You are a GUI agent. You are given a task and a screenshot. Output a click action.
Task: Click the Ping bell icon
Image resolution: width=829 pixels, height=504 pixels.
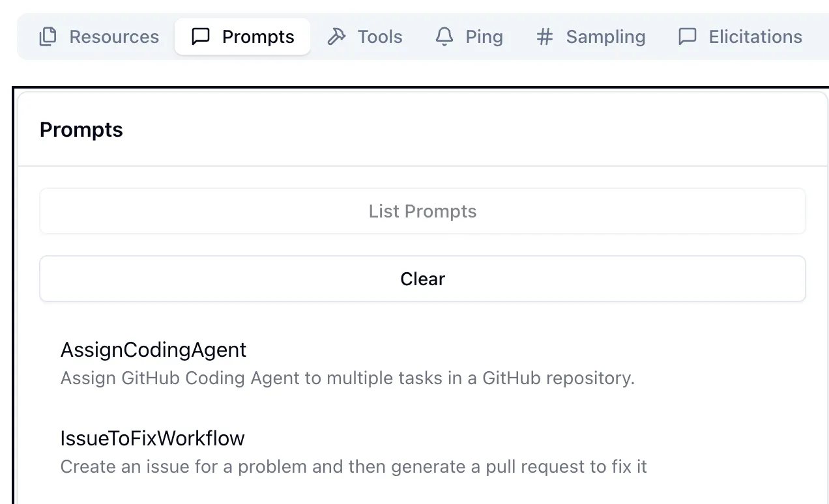(444, 37)
